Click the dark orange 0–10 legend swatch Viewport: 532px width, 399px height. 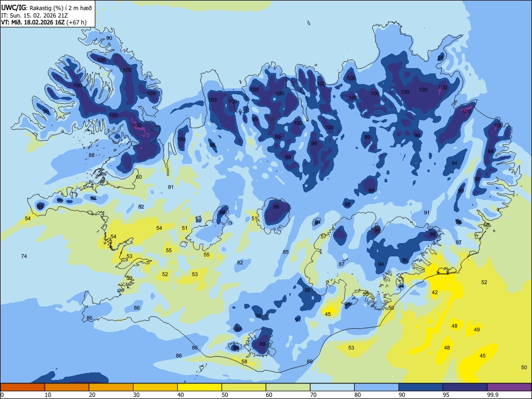click(x=22, y=387)
